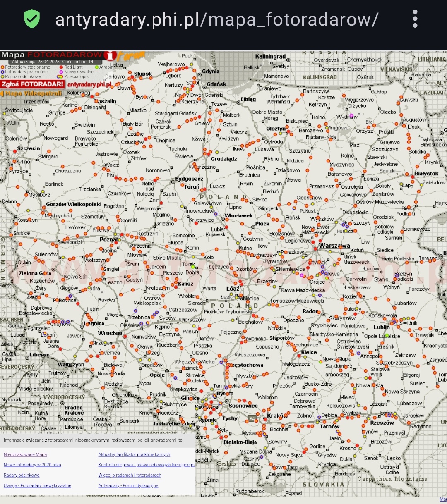Open the "Radary odcinkowe" link
This screenshot has width=447, height=504.
[22, 475]
